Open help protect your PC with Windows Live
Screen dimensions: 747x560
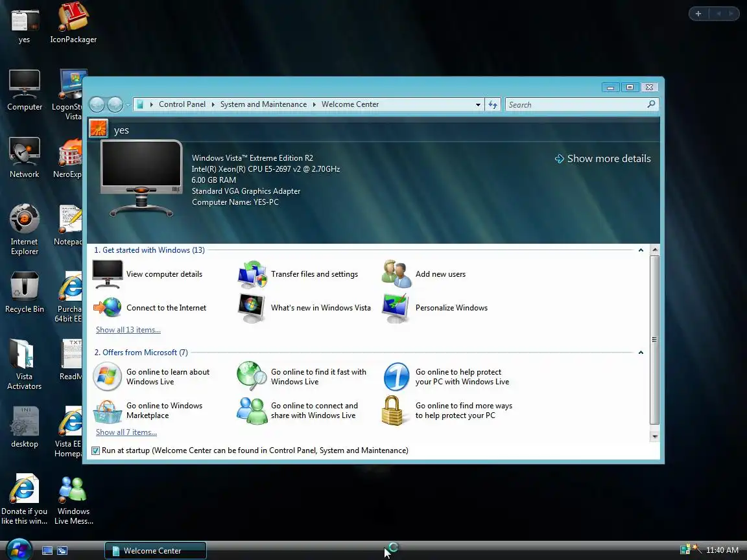(x=446, y=377)
